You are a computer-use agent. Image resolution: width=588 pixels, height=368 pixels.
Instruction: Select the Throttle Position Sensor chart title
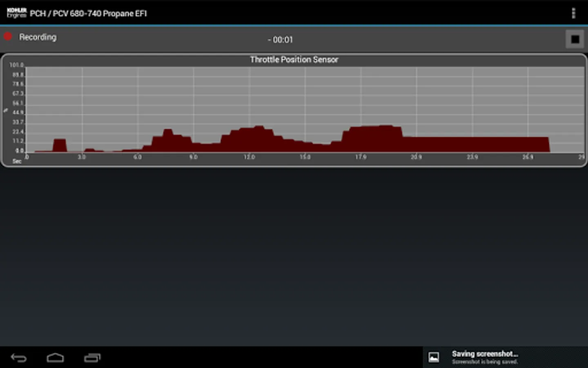[x=294, y=60]
